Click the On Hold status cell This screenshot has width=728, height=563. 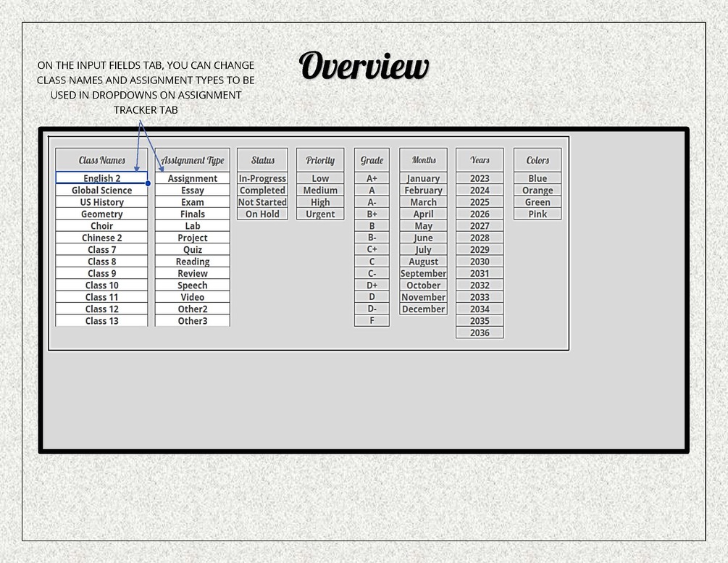tap(262, 214)
